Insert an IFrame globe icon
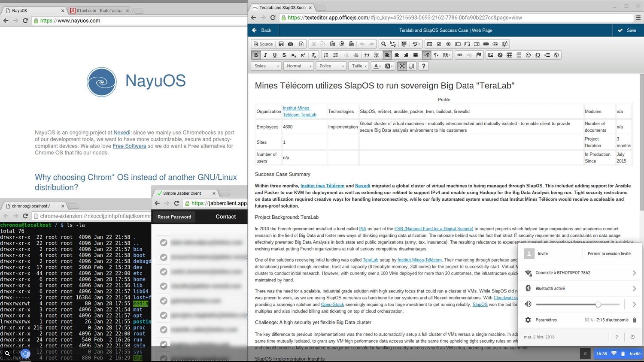This screenshot has width=644, height=362. (x=556, y=55)
